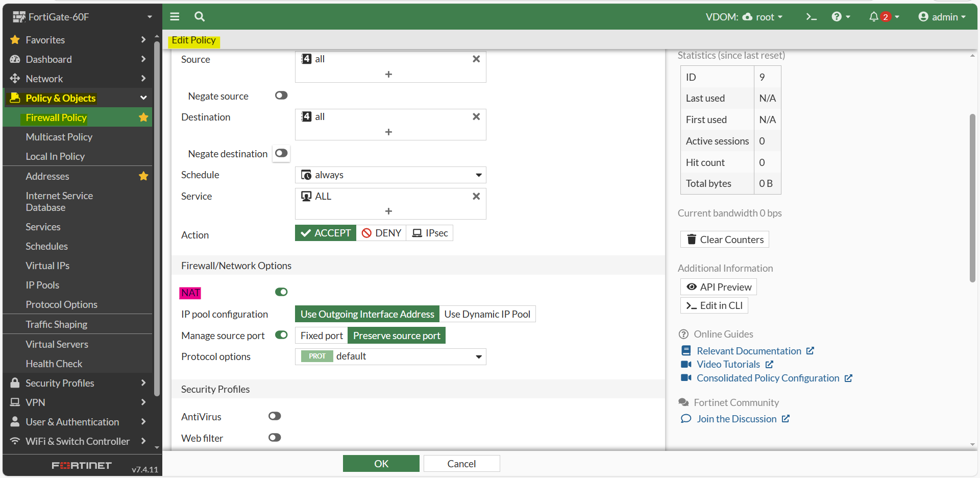Select ACCEPT action
980x478 pixels.
[x=326, y=233]
